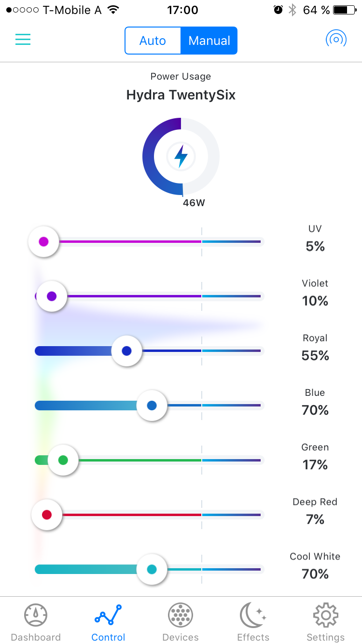The image size is (362, 644).
Task: Click the UV slider handle
Action: pyautogui.click(x=43, y=241)
